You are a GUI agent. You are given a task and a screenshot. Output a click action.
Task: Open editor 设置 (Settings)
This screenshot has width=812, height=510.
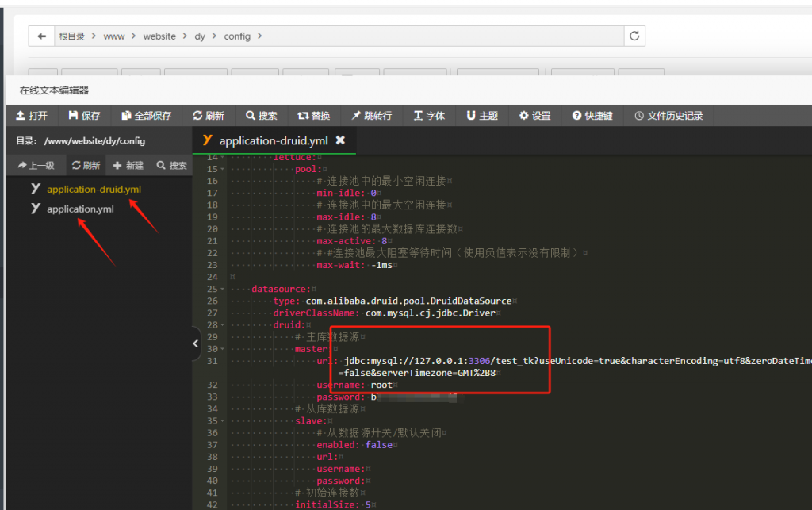point(535,116)
